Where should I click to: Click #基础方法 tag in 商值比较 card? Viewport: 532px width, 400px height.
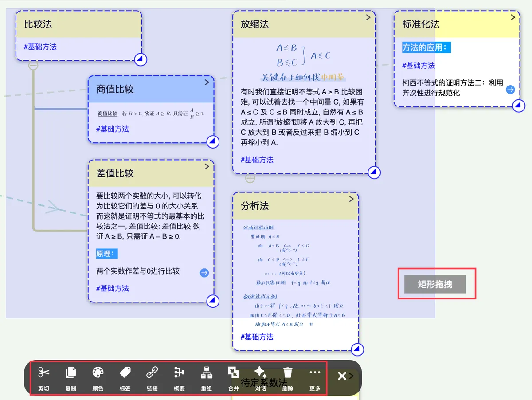coord(113,129)
